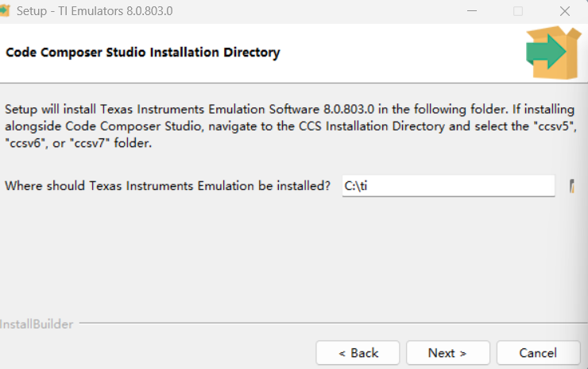Click the 'Code Composer Studio Installation Directory' heading
The height and width of the screenshot is (369, 588).
pos(143,52)
